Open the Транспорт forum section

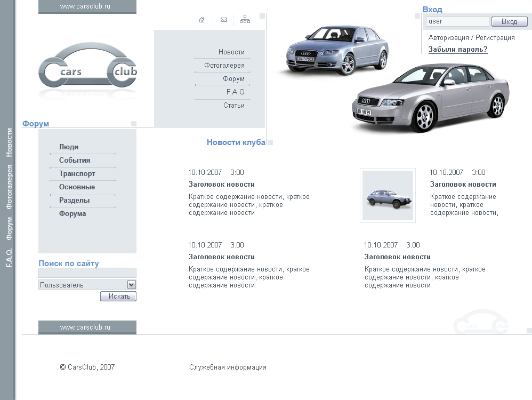click(77, 173)
